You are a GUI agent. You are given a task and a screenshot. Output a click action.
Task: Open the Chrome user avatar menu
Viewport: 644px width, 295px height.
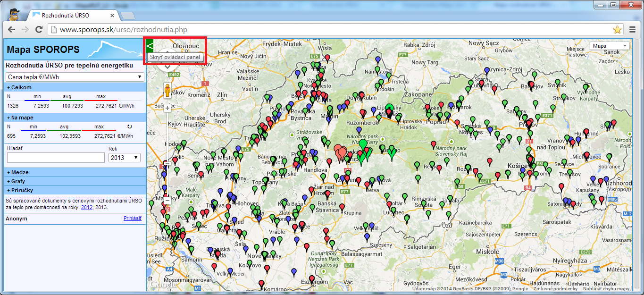[14, 14]
